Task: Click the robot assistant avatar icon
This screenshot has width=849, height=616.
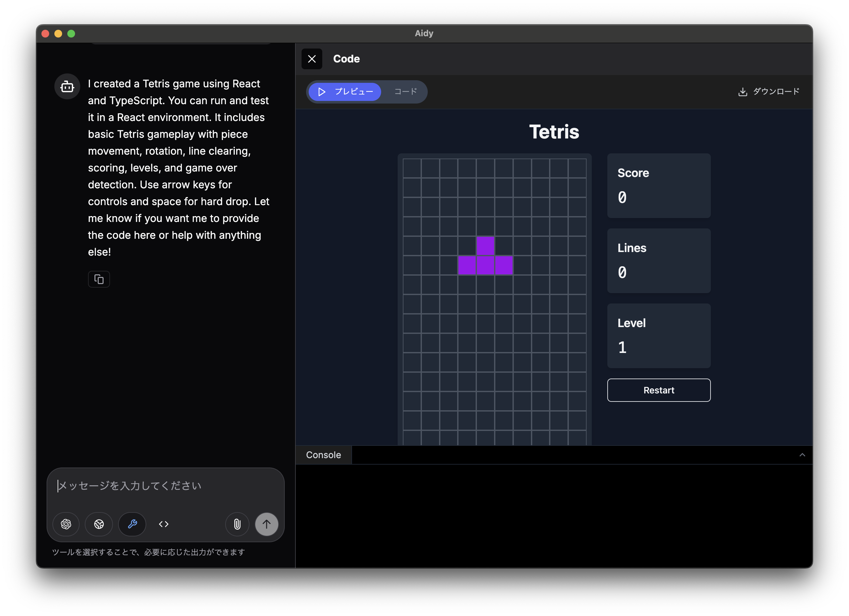Action: point(67,86)
